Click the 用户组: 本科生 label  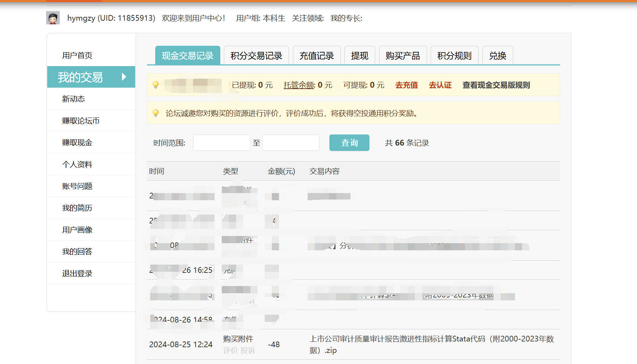(x=261, y=18)
